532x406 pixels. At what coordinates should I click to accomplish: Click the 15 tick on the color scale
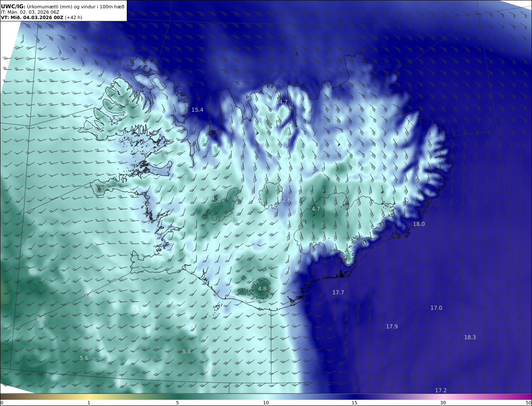point(355,403)
